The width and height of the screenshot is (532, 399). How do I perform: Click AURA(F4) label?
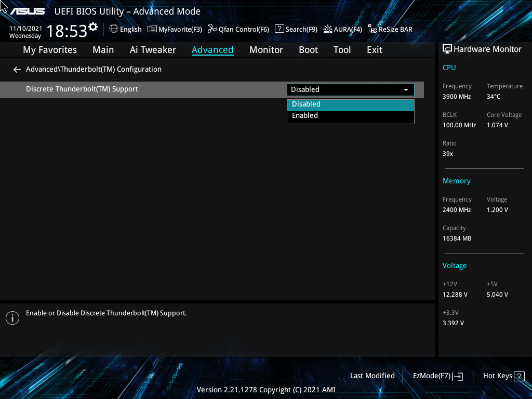348,30
